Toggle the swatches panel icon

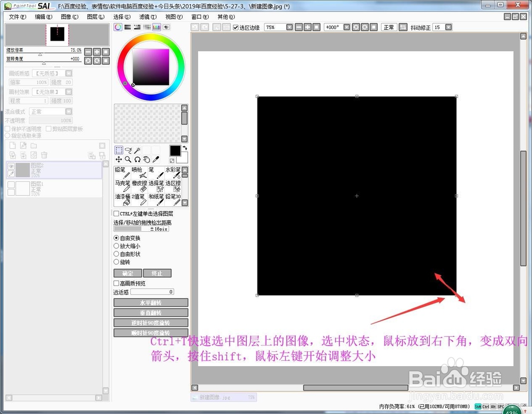(156, 27)
